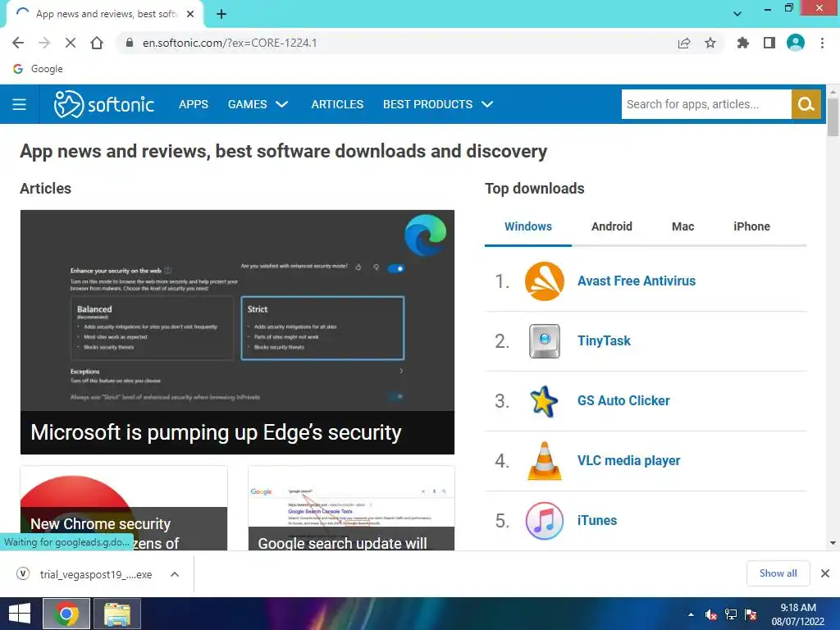Click the Search for apps input field
The height and width of the screenshot is (630, 840).
tap(706, 104)
